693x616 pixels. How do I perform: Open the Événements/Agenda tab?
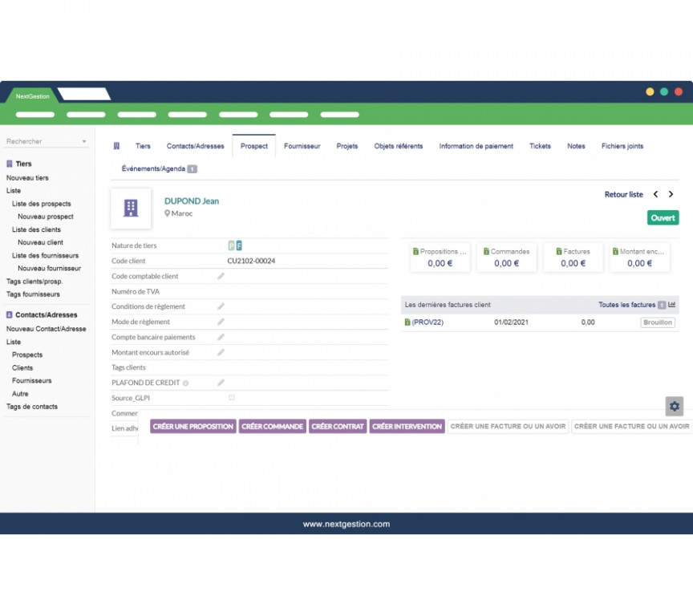tap(153, 168)
